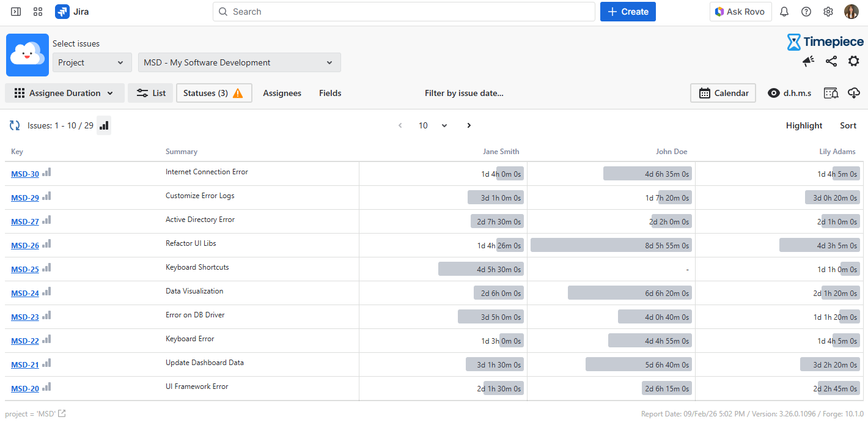
Task: Click the megaphone announcements icon
Action: 809,61
